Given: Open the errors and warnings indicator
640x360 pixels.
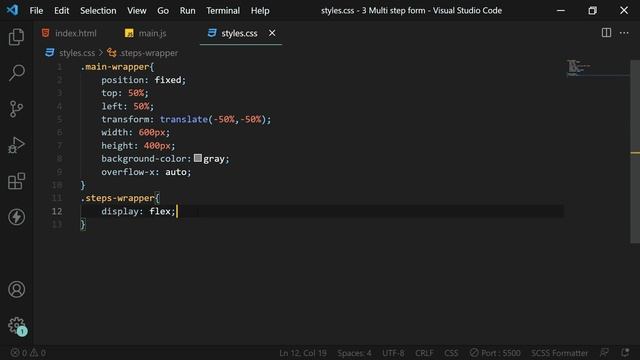Looking at the screenshot, I should tap(28, 353).
